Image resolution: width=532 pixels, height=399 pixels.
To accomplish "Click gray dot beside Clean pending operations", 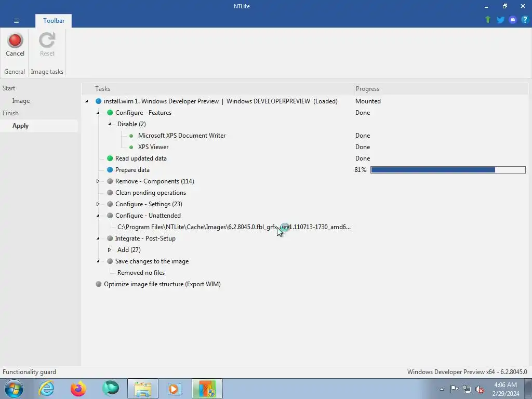I will coord(110,193).
